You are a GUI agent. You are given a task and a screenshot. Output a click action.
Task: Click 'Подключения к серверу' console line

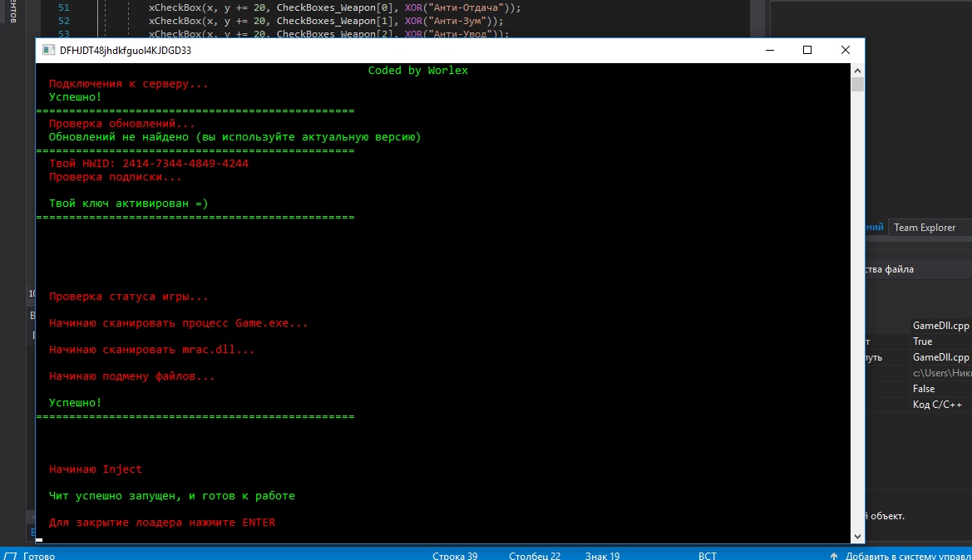point(128,84)
